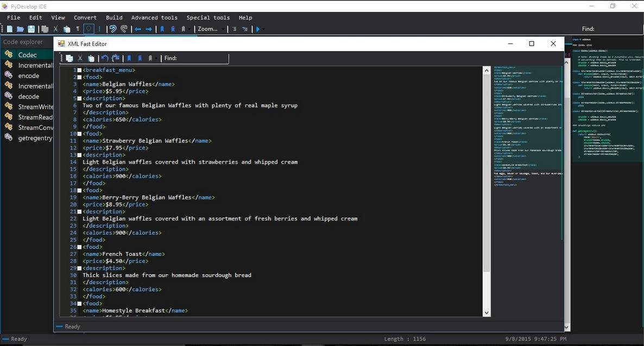The width and height of the screenshot is (644, 346).
Task: Open the View menu
Action: pyautogui.click(x=58, y=18)
